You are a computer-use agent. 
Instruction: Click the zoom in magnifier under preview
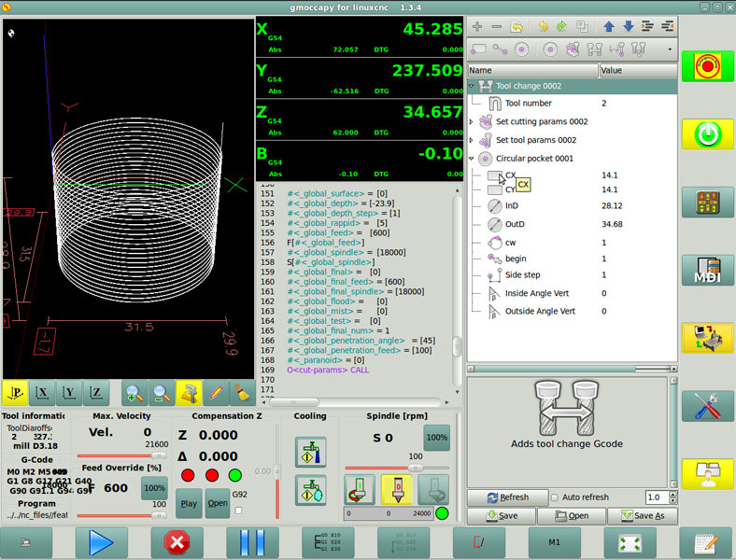point(134,393)
